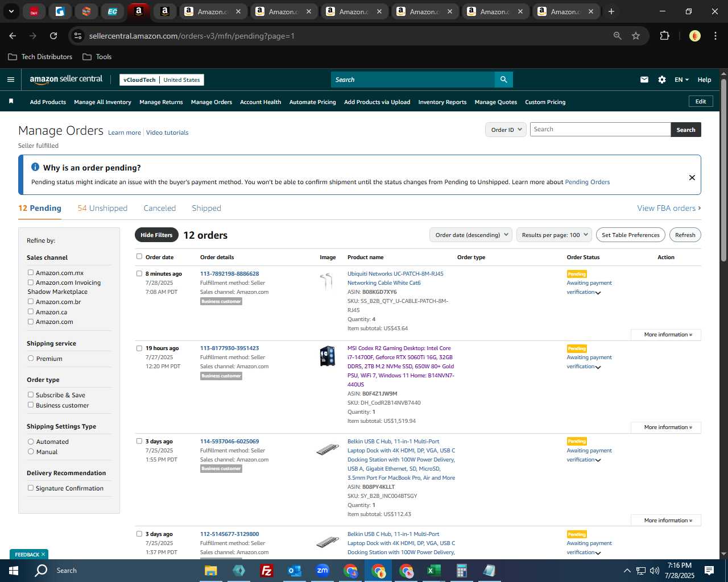The width and height of the screenshot is (728, 582).
Task: Select the Premium shipping service radio
Action: 31,359
